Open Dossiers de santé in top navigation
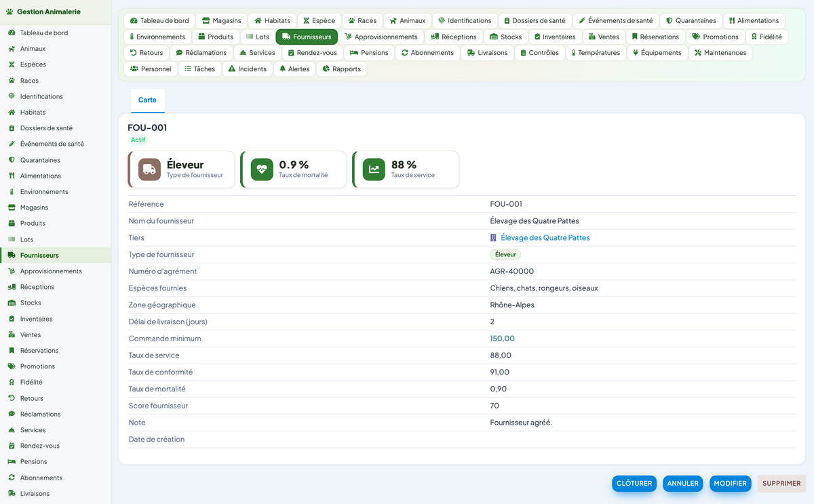The width and height of the screenshot is (814, 504). (535, 21)
